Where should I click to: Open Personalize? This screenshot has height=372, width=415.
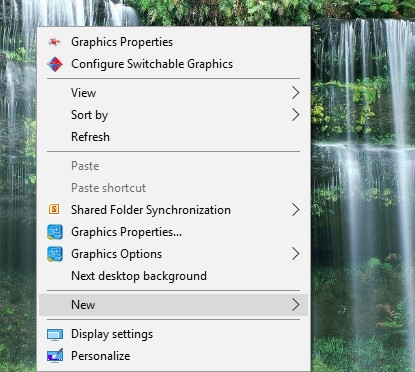(173, 356)
